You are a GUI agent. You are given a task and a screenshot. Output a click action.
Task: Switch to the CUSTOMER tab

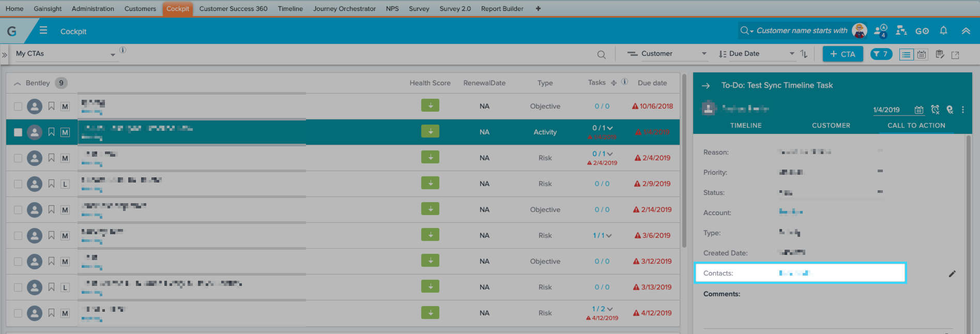tap(831, 125)
